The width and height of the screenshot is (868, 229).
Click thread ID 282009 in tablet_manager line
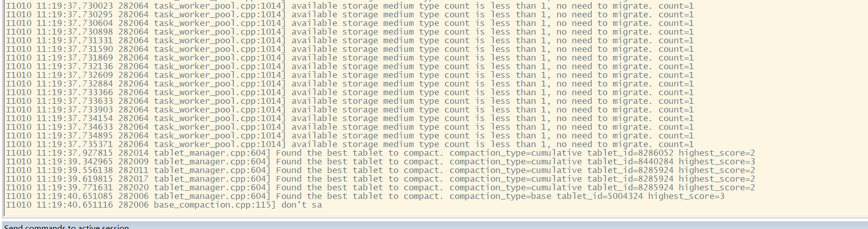pyautogui.click(x=134, y=162)
